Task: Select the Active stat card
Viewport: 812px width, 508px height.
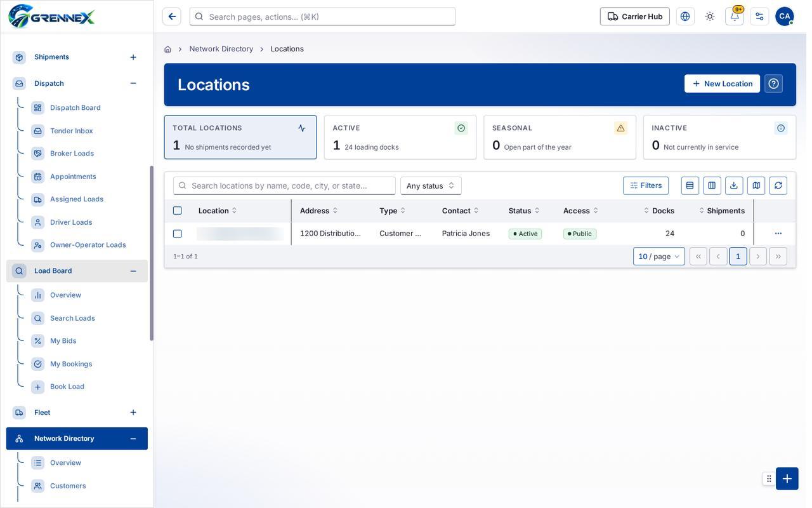Action: pyautogui.click(x=400, y=137)
